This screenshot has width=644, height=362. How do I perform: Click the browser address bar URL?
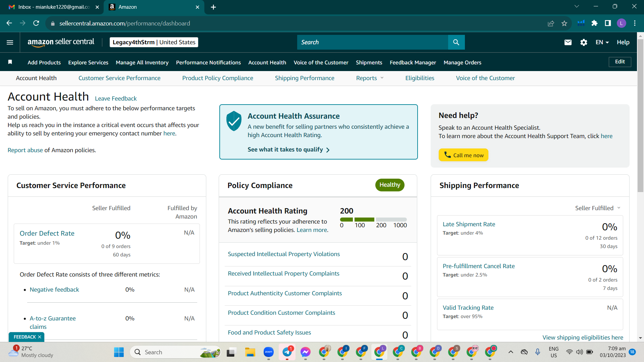pyautogui.click(x=124, y=23)
